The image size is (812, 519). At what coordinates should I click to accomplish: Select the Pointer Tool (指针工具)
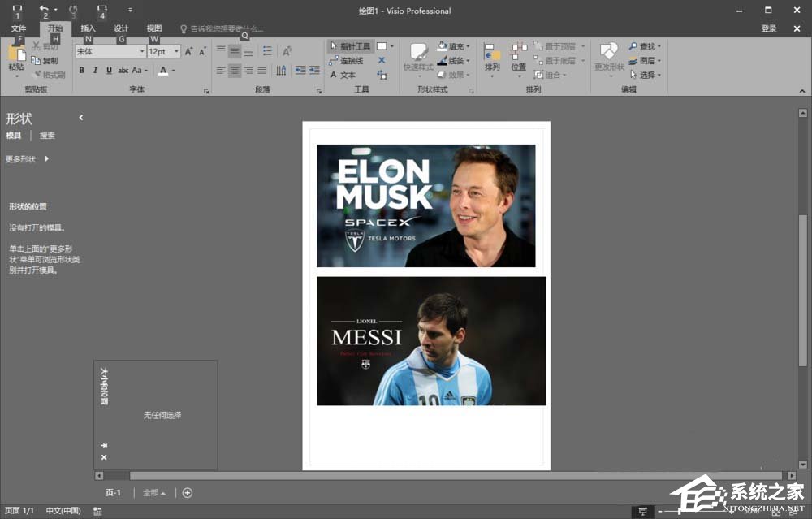[x=350, y=46]
